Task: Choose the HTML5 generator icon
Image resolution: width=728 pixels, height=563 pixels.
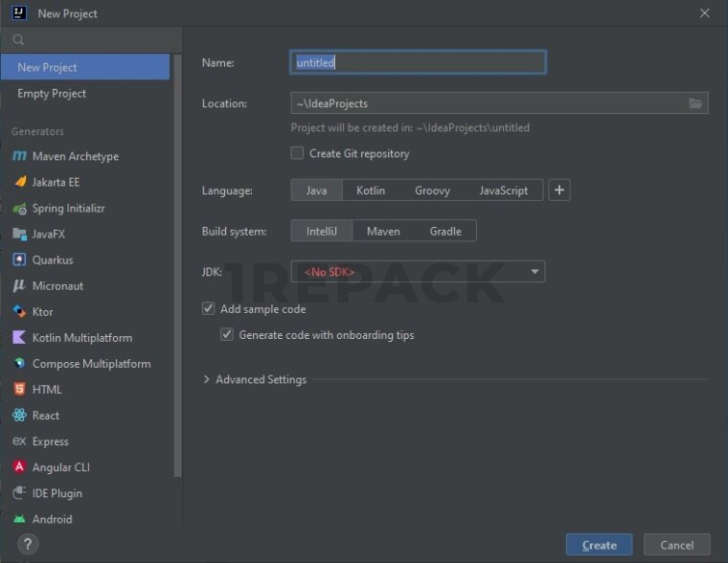Action: (19, 390)
